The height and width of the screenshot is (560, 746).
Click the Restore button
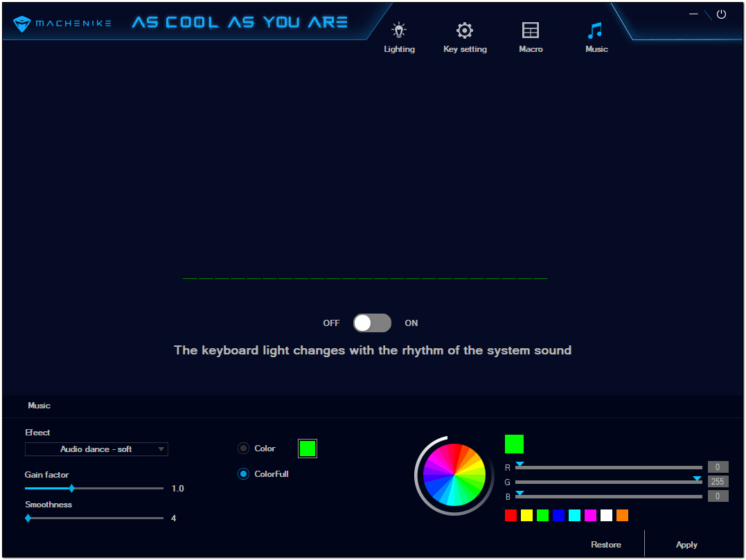[x=606, y=545]
